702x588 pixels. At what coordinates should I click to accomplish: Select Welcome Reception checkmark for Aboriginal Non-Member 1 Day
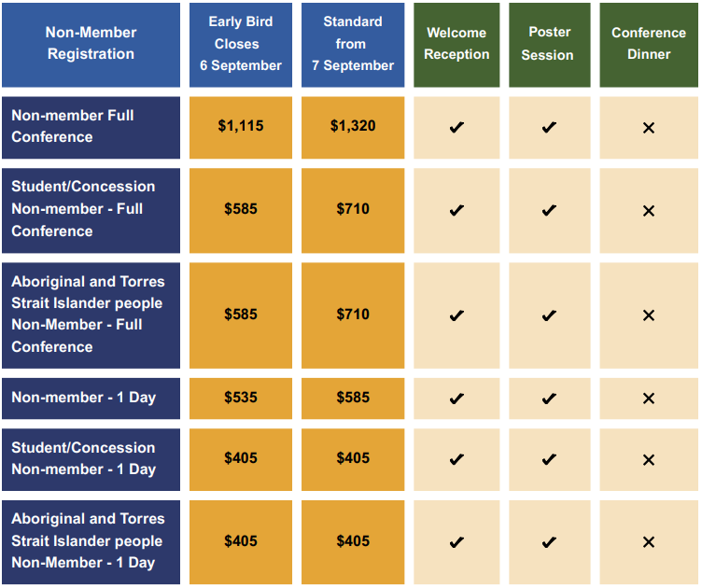(456, 542)
